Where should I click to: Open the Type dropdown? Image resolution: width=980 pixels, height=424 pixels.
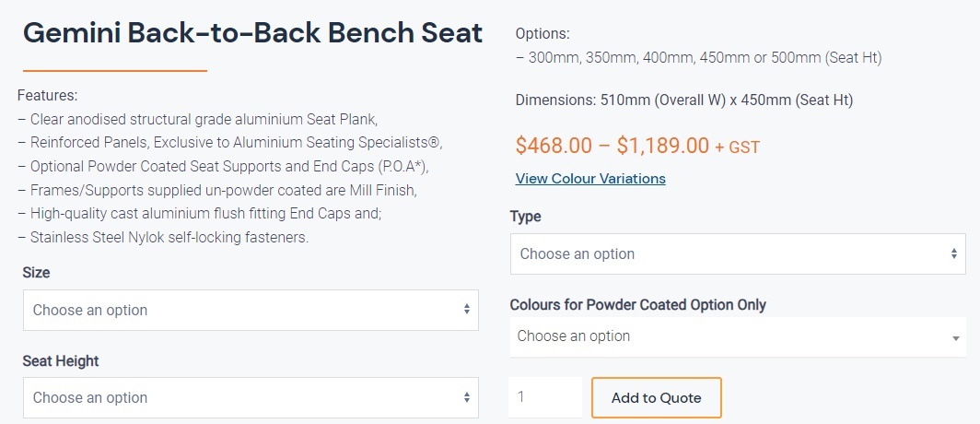tap(738, 253)
